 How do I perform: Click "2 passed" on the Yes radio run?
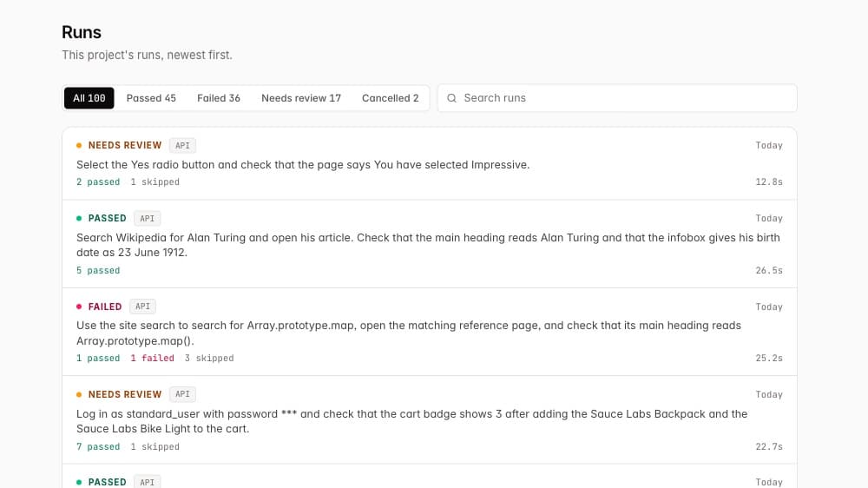coord(98,181)
